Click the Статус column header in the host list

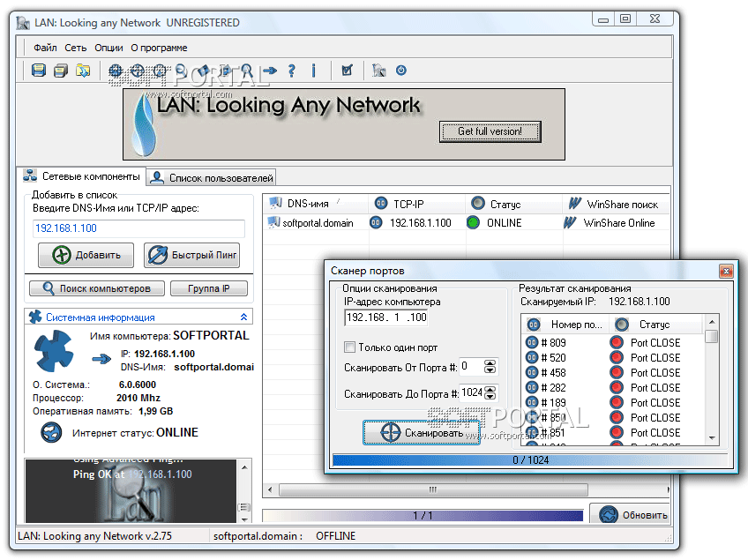(514, 204)
